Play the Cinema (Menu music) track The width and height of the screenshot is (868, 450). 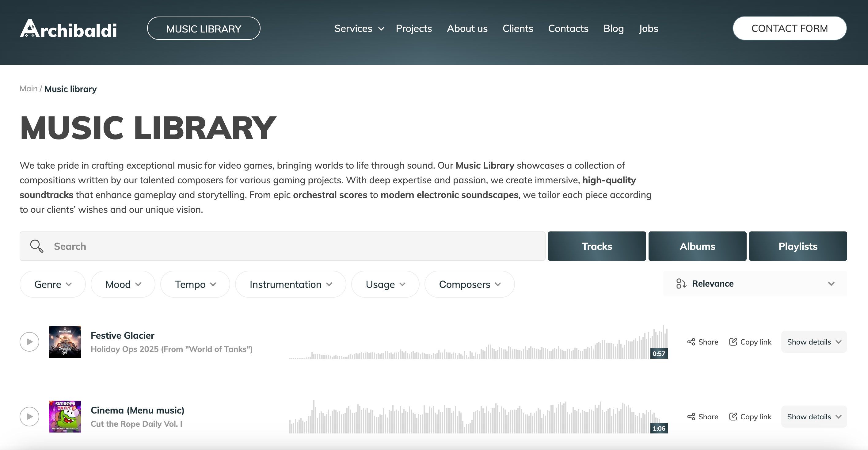tap(29, 417)
